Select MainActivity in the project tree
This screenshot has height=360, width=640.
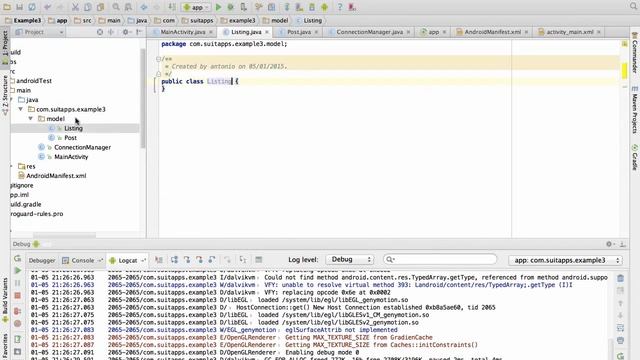(x=71, y=157)
